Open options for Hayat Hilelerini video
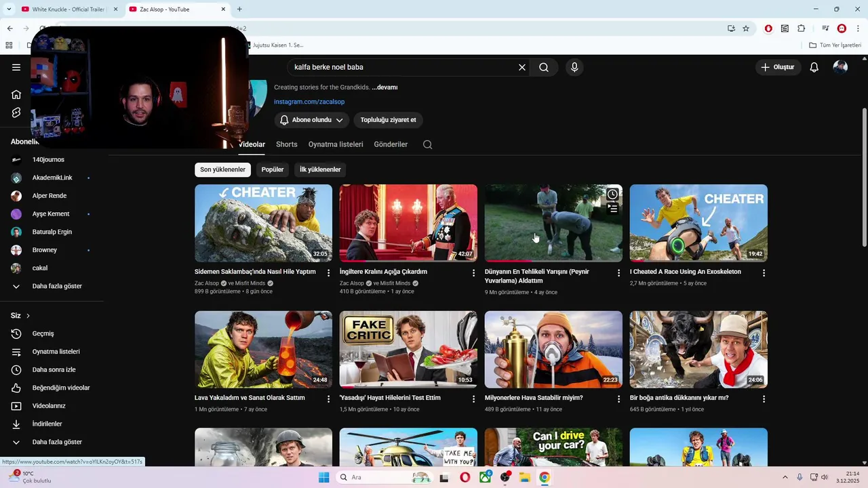Screen dimensions: 868x488 click(474, 399)
